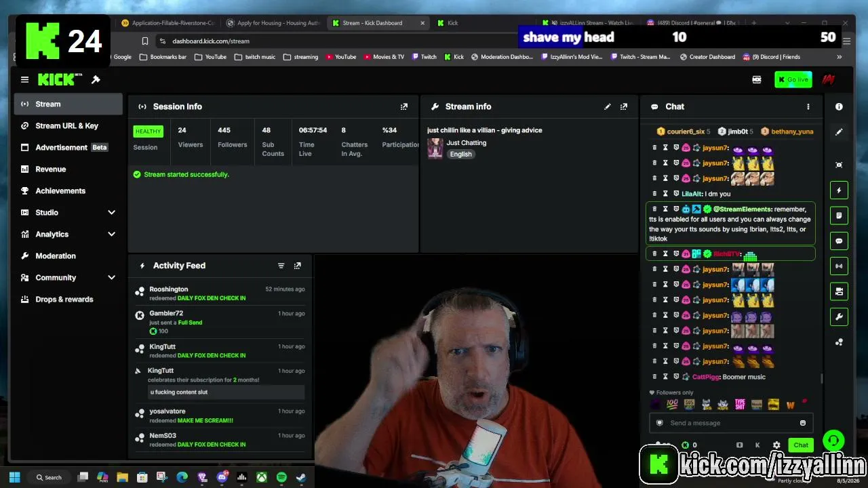This screenshot has height=488, width=868.
Task: Edit stream info with the pencil icon
Action: [608, 106]
